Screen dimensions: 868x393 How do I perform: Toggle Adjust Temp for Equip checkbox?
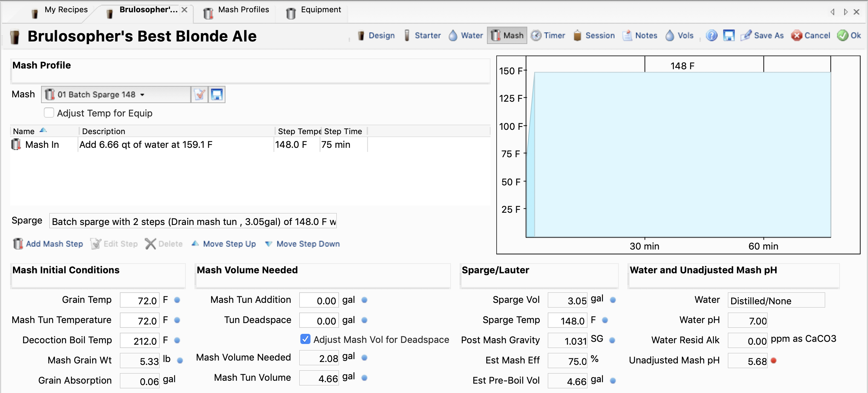(49, 113)
